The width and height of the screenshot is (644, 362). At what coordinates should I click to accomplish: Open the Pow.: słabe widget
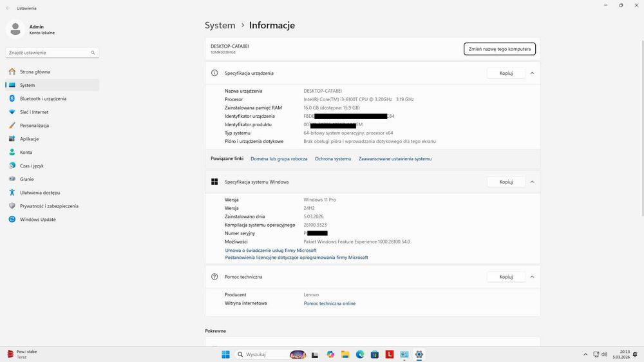[x=23, y=355]
